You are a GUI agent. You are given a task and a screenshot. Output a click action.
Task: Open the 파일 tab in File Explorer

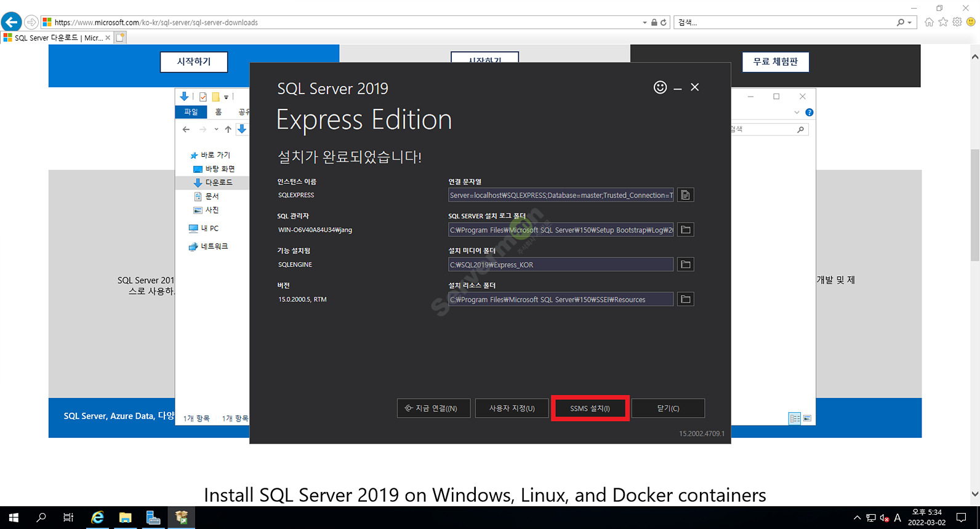click(191, 112)
